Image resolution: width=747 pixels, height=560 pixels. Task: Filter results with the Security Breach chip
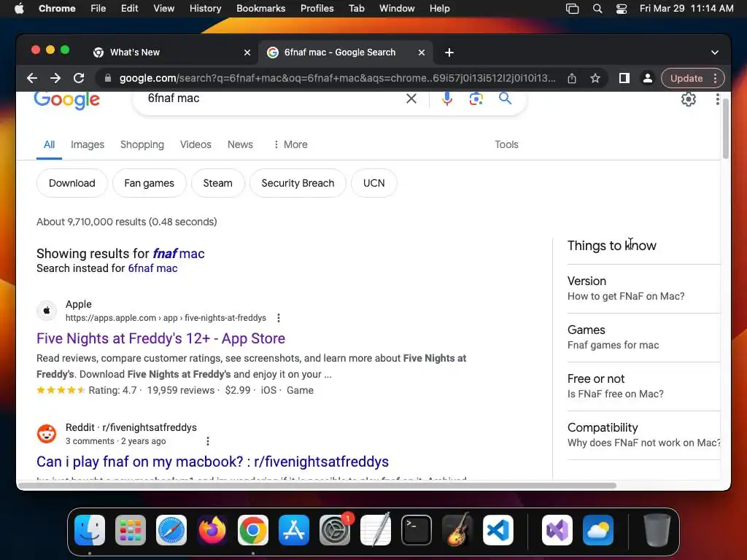click(298, 183)
